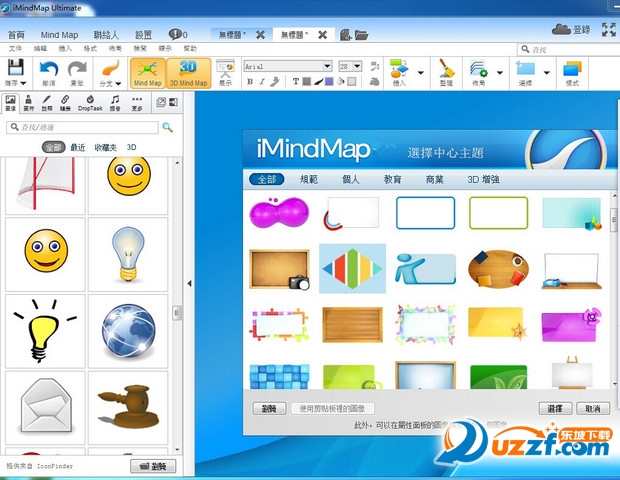Open the three-dots more panel tab
Screen dimensions: 620x480
point(137,103)
